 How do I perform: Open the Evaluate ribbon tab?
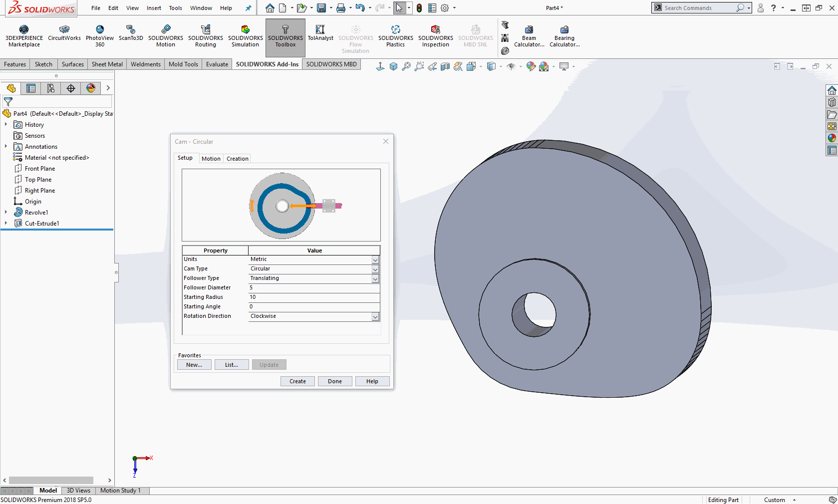tap(217, 64)
